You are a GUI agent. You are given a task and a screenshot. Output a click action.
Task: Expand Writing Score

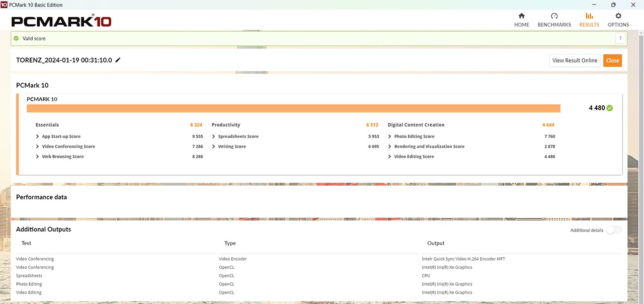(213, 146)
